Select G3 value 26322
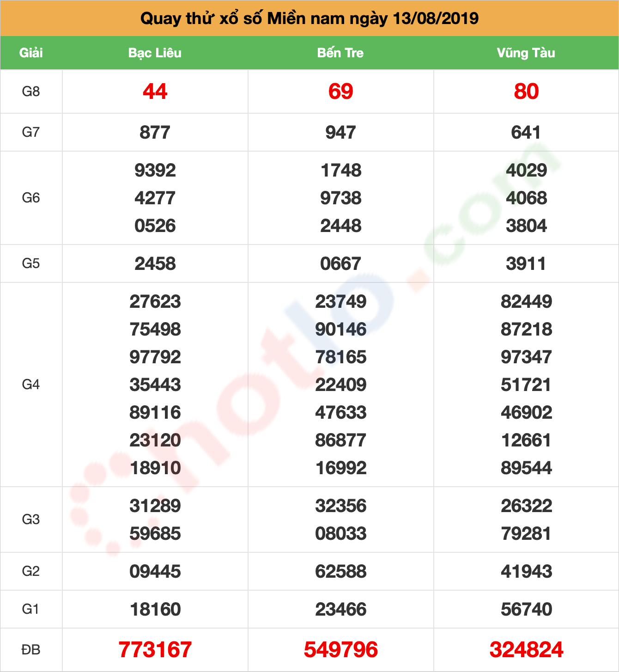The height and width of the screenshot is (672, 619). (x=526, y=506)
